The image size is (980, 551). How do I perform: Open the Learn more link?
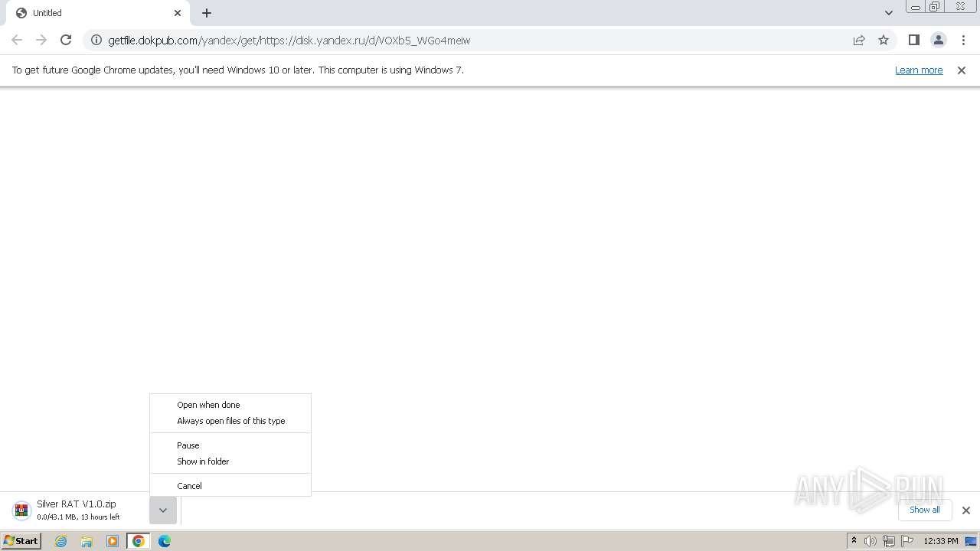[x=919, y=70]
